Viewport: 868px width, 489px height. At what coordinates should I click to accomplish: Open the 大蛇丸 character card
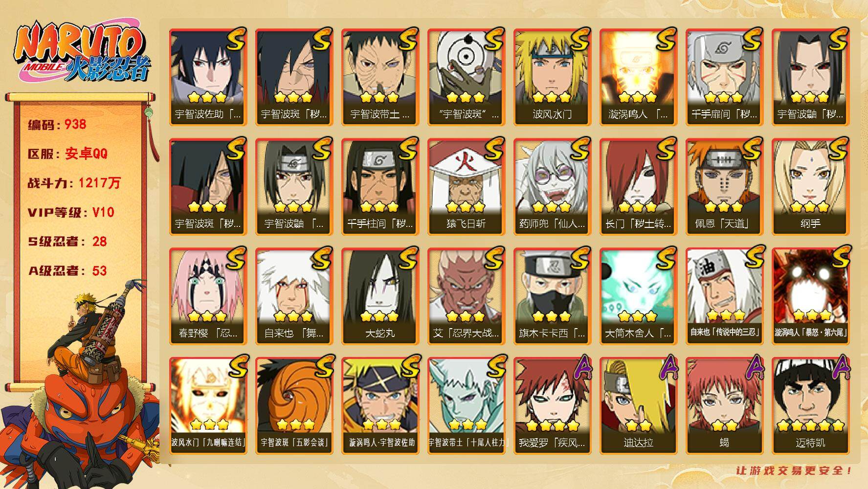(380, 296)
